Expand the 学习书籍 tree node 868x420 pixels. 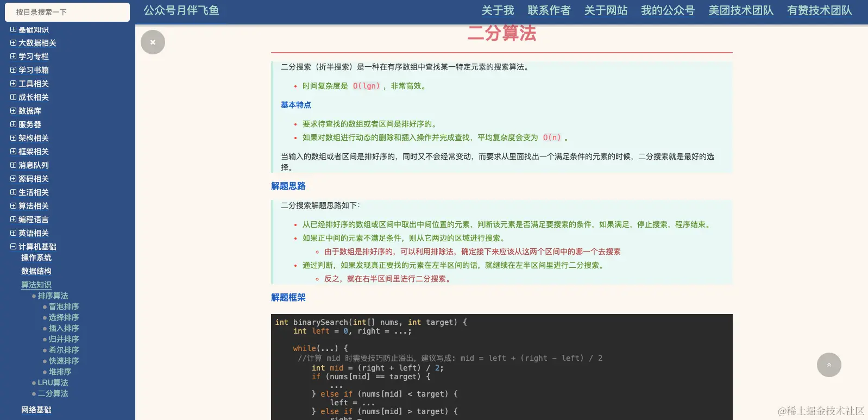pos(13,70)
